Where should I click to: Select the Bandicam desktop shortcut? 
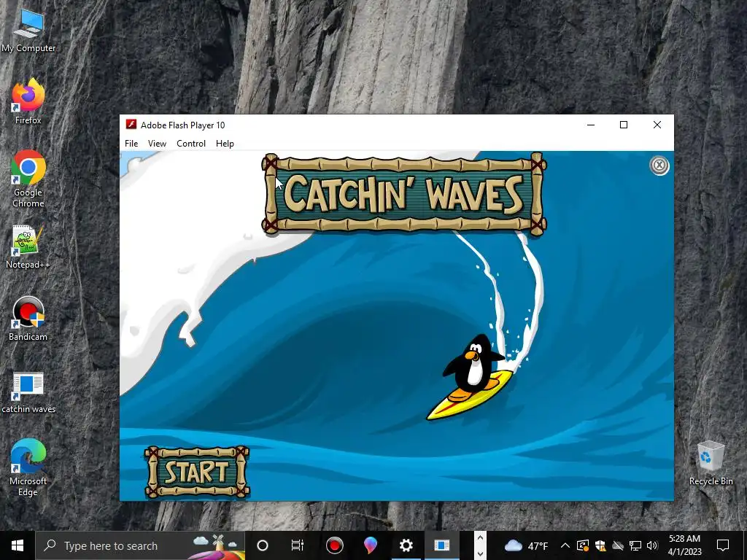point(28,319)
